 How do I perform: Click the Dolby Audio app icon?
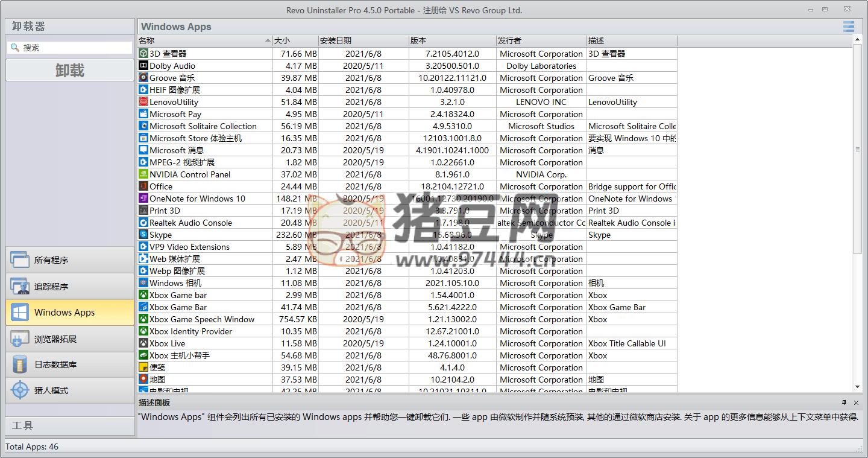[x=143, y=66]
